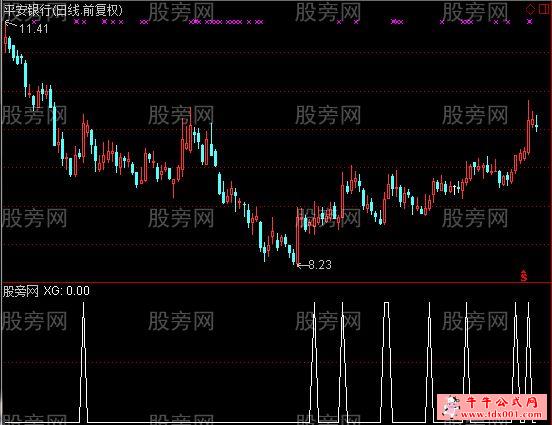
Task: Click the last XG signal spike on the right
Action: pyautogui.click(x=528, y=362)
